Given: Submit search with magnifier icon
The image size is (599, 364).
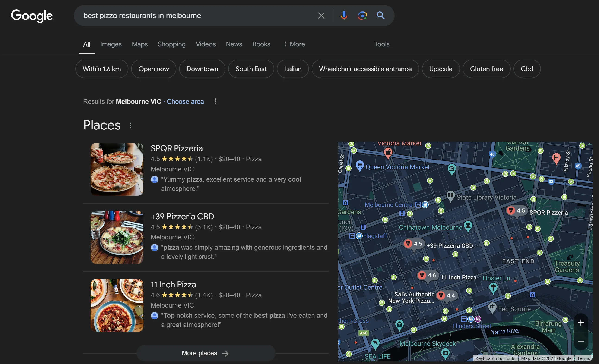Looking at the screenshot, I should pos(381,16).
